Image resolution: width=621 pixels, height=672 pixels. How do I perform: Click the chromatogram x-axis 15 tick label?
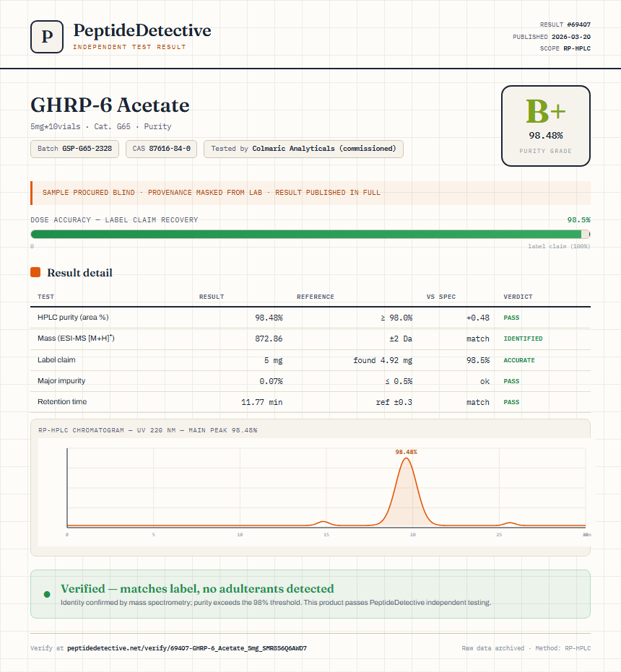coord(326,534)
